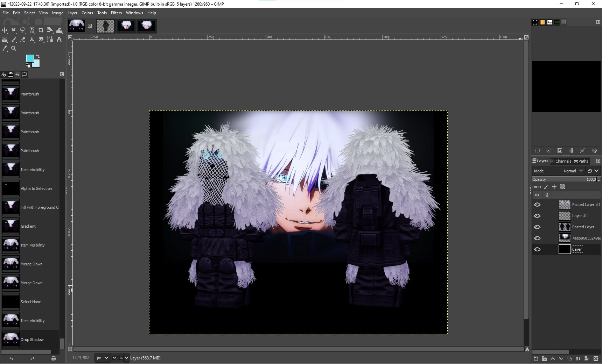Viewport: 602px width, 364px height.
Task: Jump to Drop Shadow history step
Action: (x=30, y=340)
